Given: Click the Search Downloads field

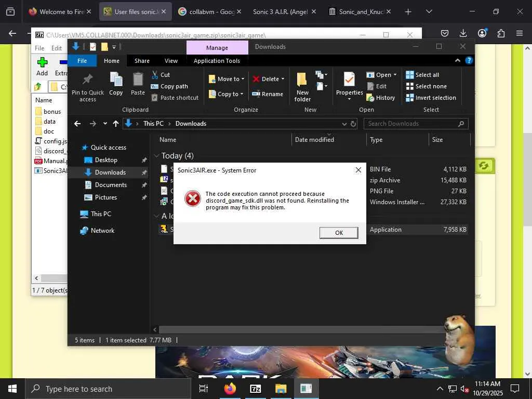Looking at the screenshot, I should 416,124.
